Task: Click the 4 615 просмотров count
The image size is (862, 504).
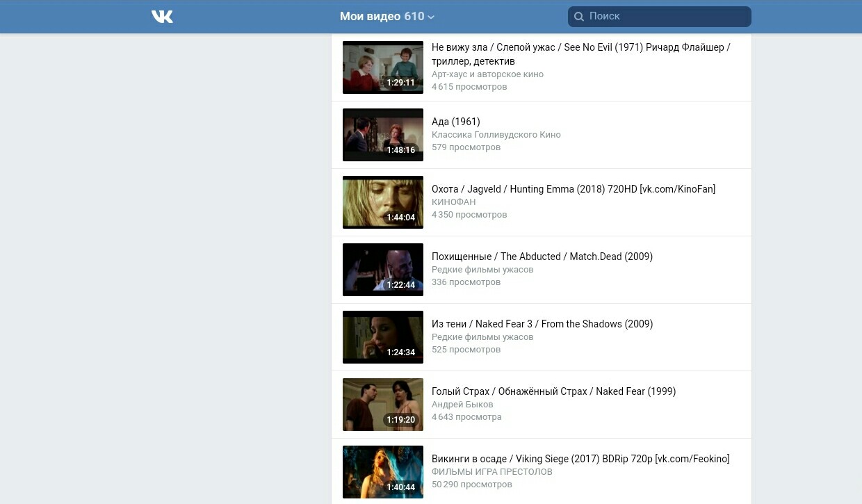Action: tap(469, 87)
